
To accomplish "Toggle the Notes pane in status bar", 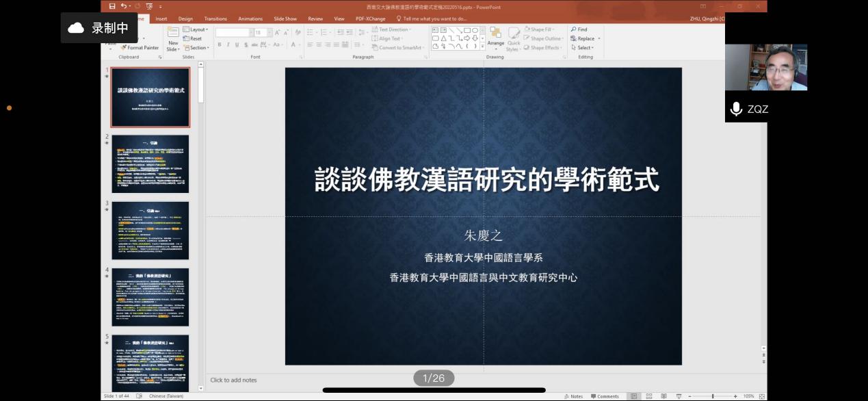I will coord(573,396).
